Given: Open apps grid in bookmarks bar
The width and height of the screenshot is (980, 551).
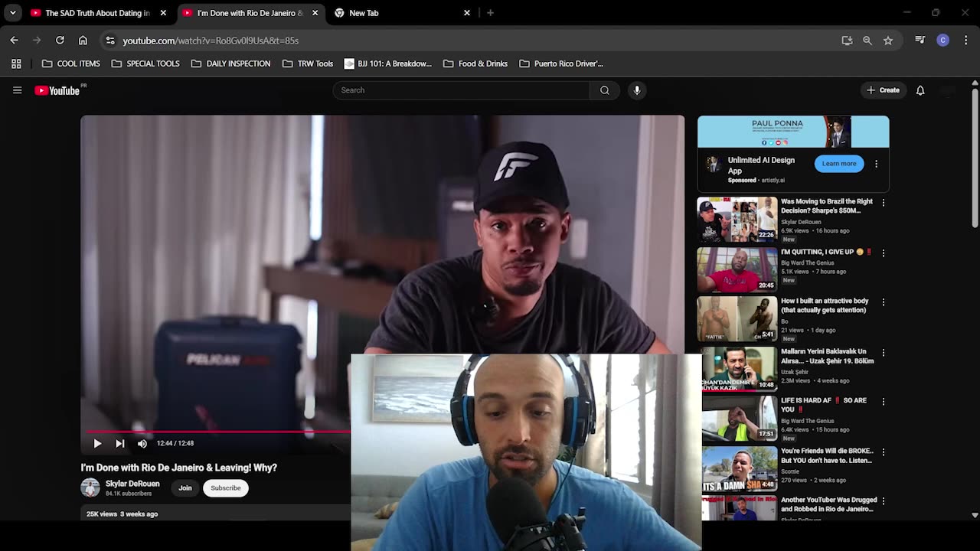Looking at the screenshot, I should click(16, 64).
